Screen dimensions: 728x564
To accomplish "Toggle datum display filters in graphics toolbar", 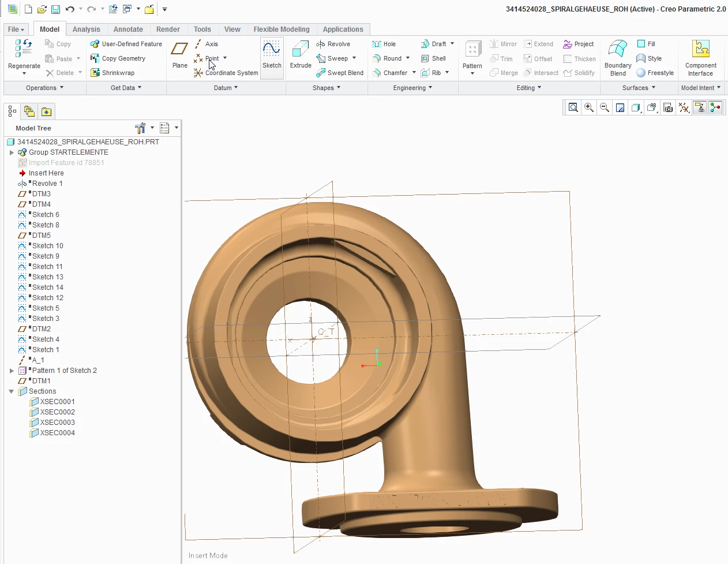I will coord(684,107).
